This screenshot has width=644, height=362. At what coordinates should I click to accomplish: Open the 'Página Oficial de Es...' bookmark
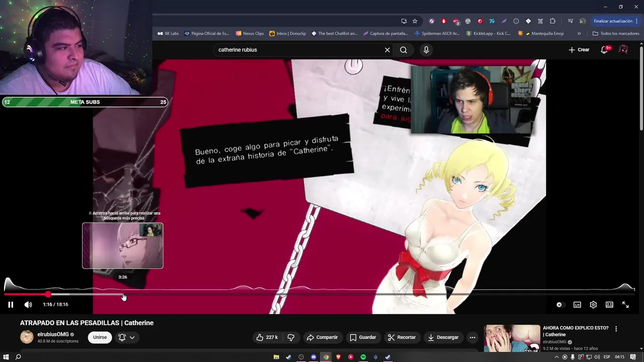click(x=206, y=34)
